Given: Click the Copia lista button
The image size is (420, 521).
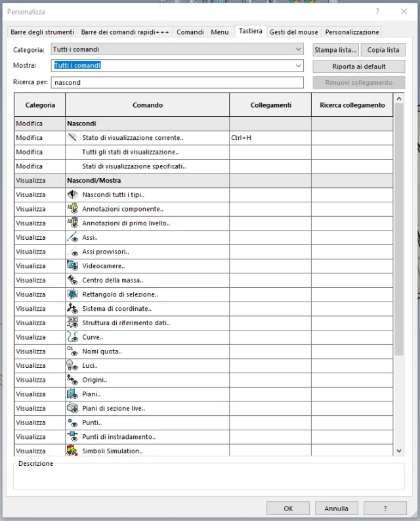Looking at the screenshot, I should pyautogui.click(x=383, y=50).
